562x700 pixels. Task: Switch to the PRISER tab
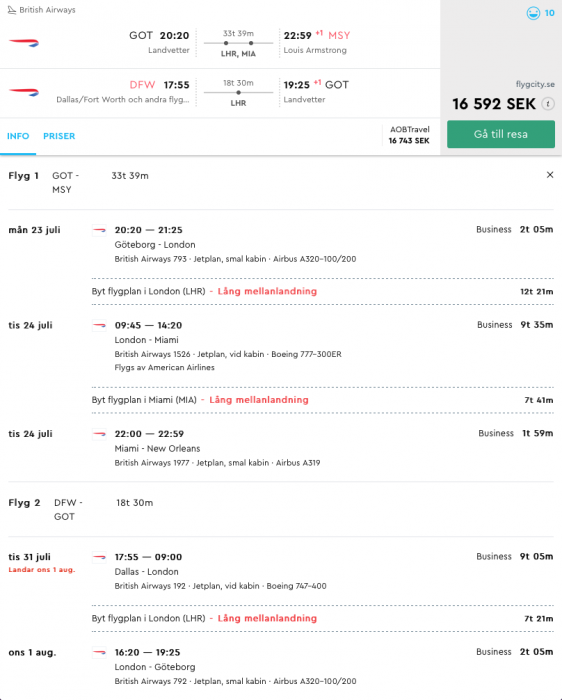click(x=59, y=136)
